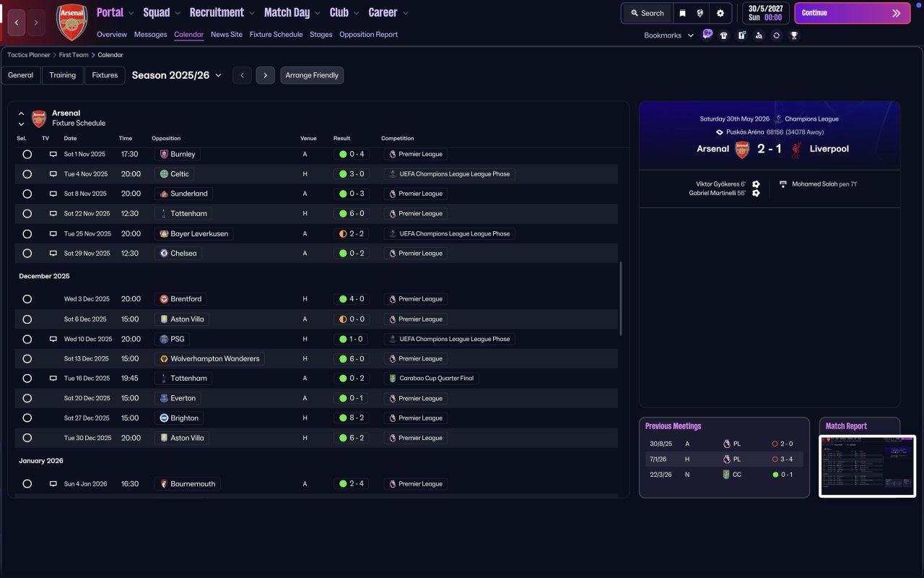Select the Celtic fixture radio button

click(x=27, y=174)
